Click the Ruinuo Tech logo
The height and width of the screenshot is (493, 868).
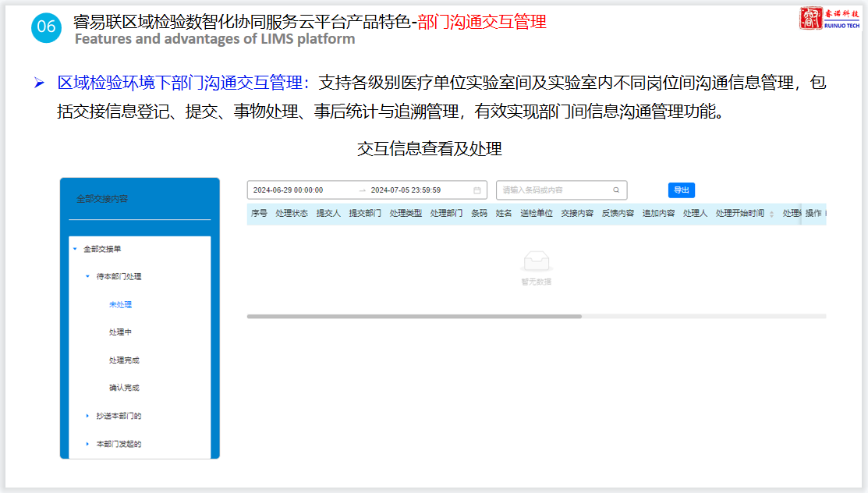830,19
